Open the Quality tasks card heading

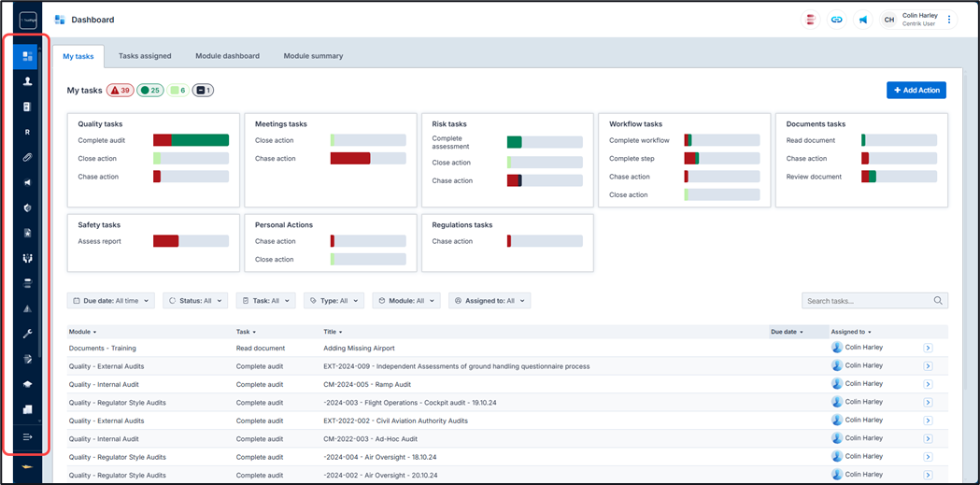(99, 123)
